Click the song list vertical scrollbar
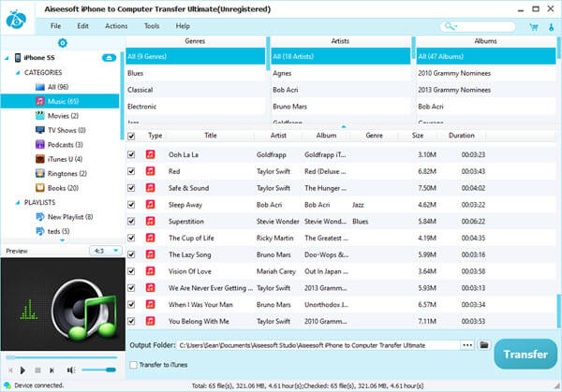Image resolution: width=562 pixels, height=392 pixels. (559, 311)
